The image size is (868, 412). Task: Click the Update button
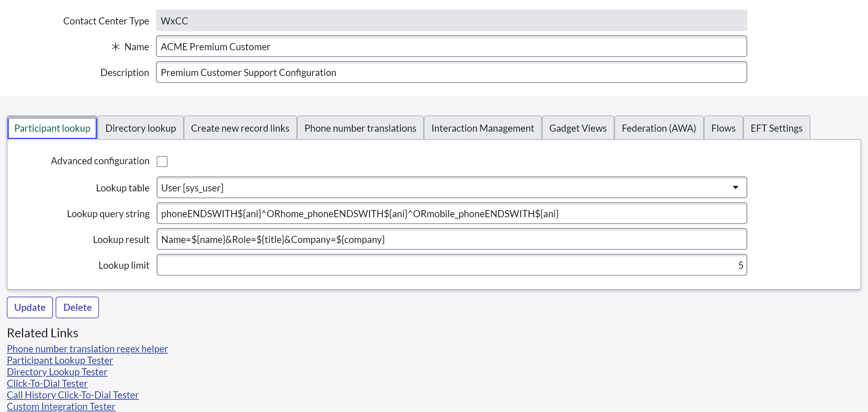30,307
